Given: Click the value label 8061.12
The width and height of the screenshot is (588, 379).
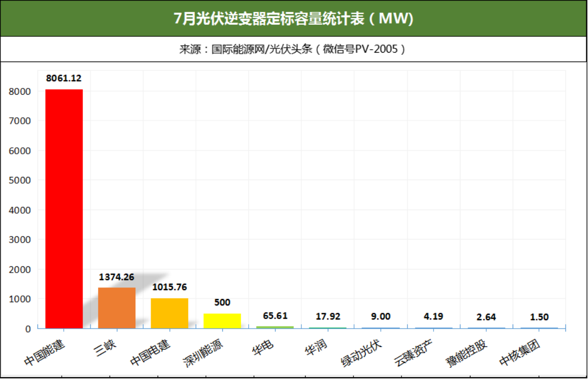Looking at the screenshot, I should [64, 78].
